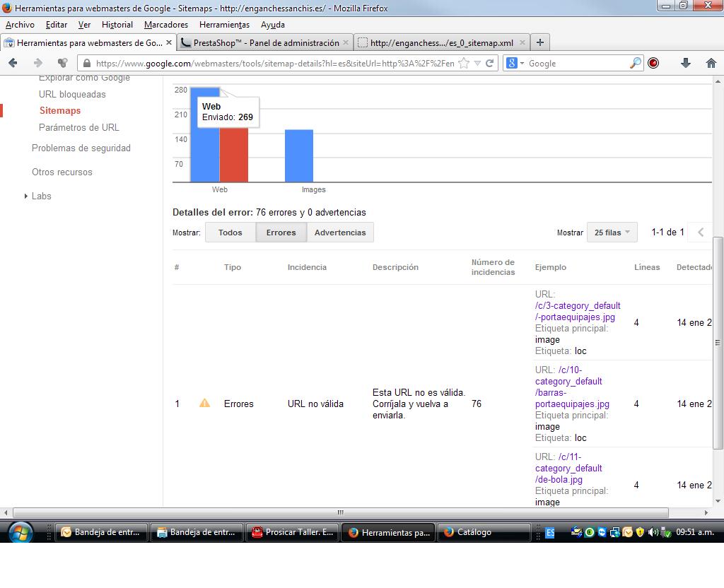Click the Incidencia column header

click(x=307, y=267)
